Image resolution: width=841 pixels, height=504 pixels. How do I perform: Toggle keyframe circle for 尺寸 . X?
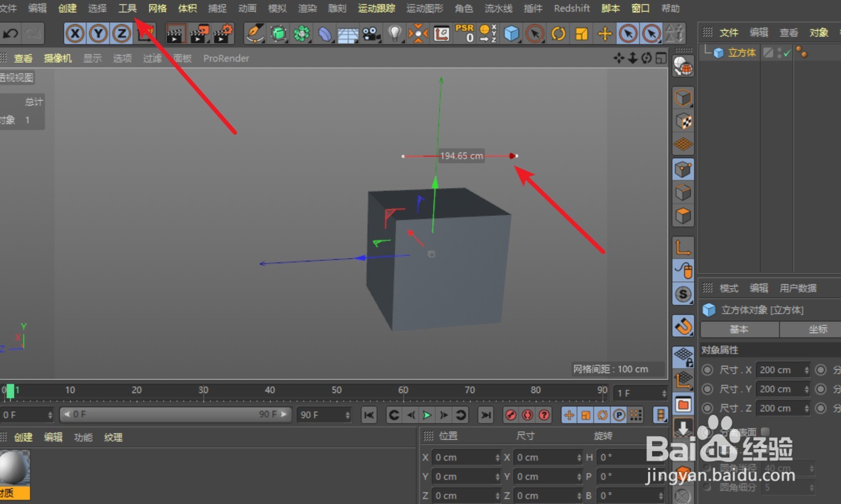(707, 370)
